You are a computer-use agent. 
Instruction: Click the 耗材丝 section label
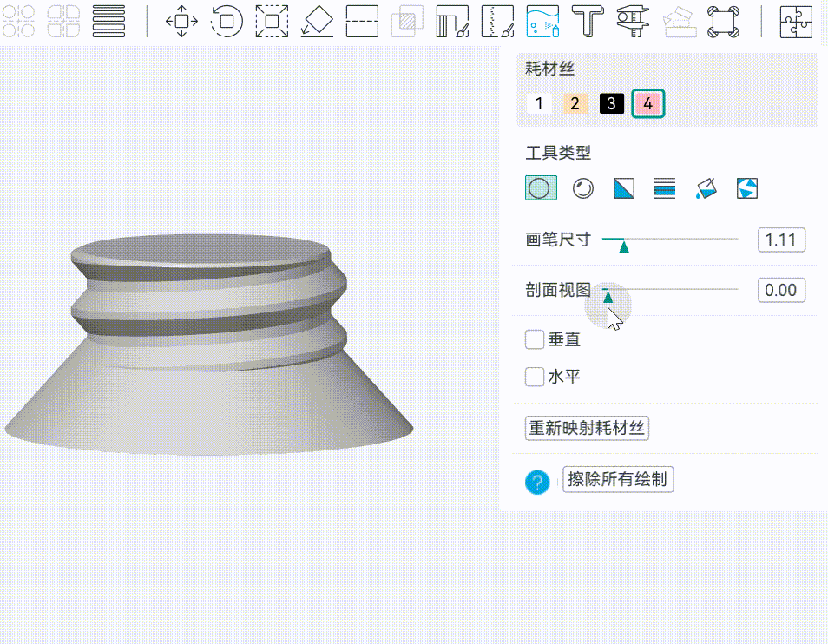(x=549, y=69)
